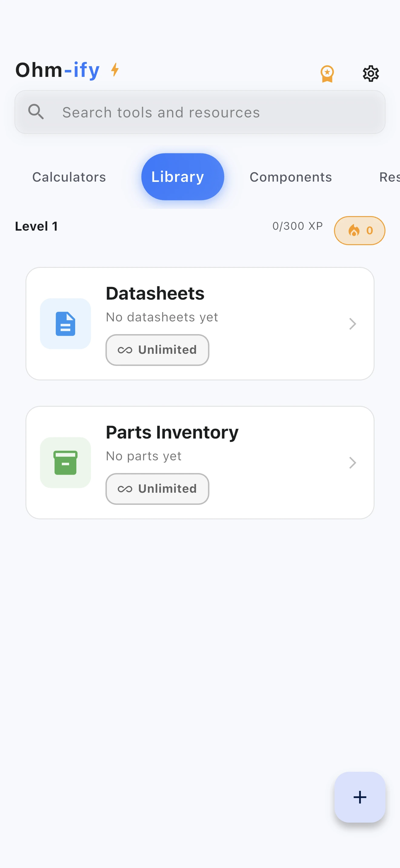Viewport: 400px width, 868px height.
Task: Open the settings gear
Action: pos(370,73)
